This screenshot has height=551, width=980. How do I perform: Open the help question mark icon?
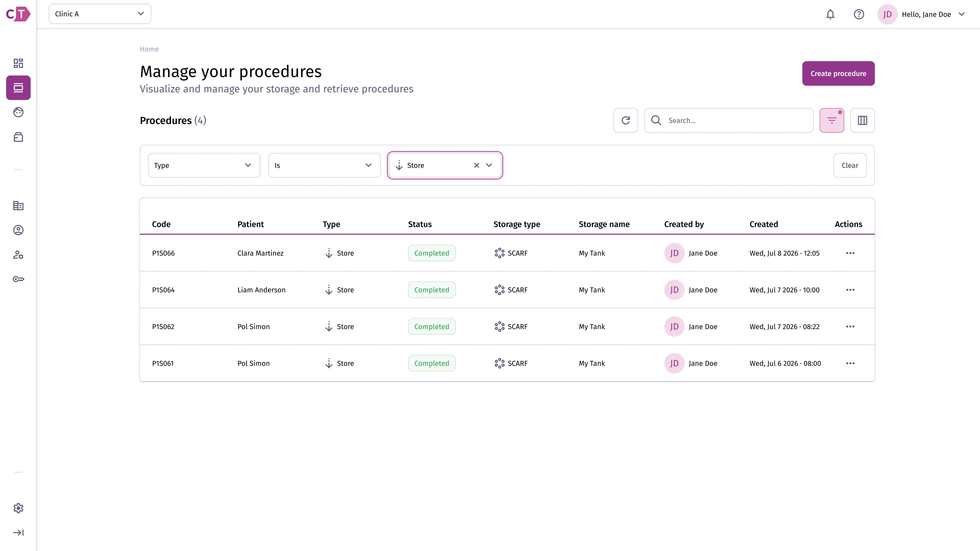coord(859,15)
